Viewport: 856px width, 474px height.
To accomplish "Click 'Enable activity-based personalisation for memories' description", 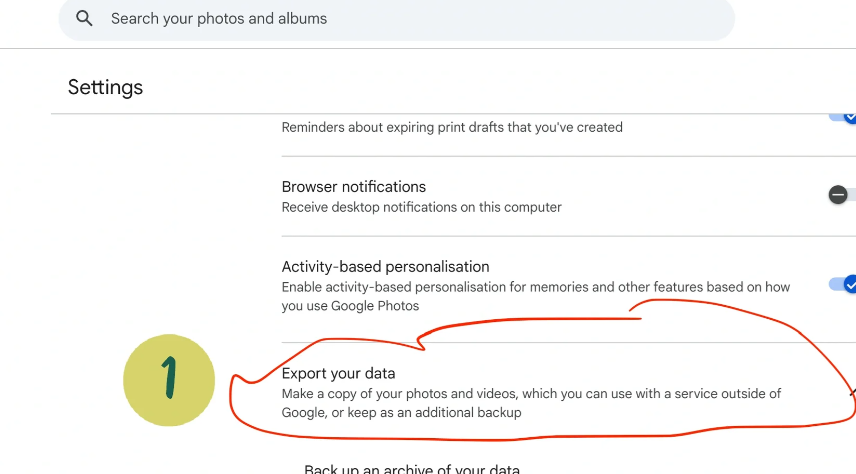I will click(x=536, y=296).
